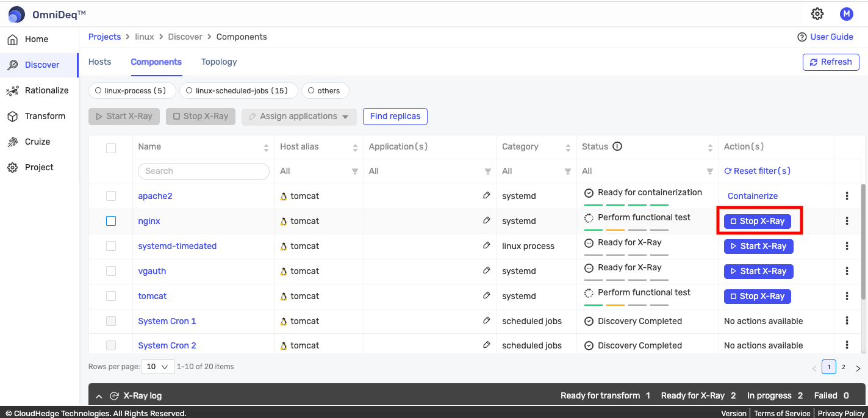Click the Status column info icon
Viewport: 868px width, 418px height.
(x=617, y=146)
